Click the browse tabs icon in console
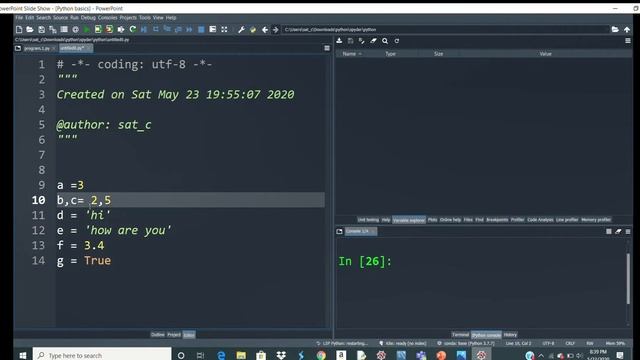 [x=339, y=231]
